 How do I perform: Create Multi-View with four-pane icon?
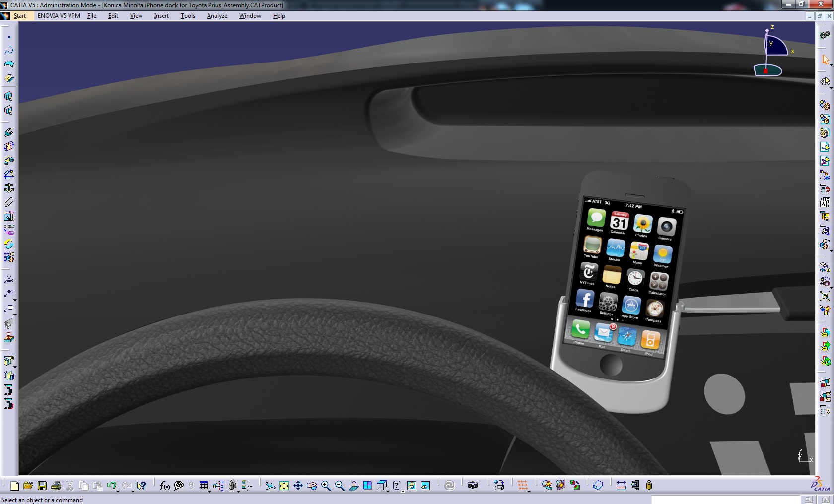367,486
